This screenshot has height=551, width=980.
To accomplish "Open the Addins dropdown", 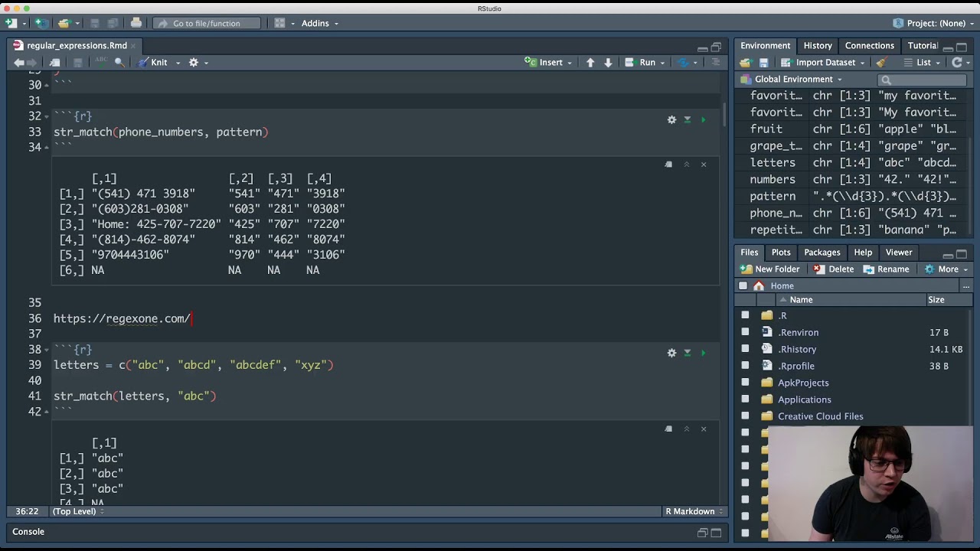I will 319,23.
